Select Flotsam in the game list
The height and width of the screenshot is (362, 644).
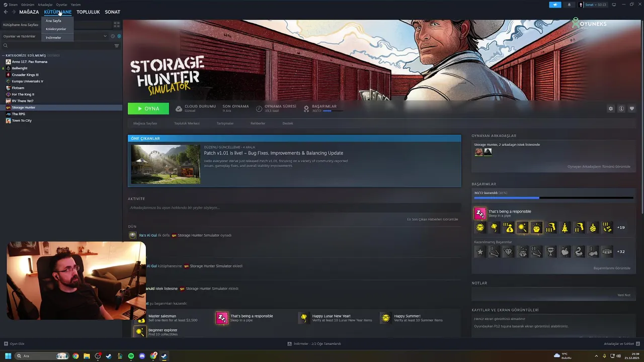18,88
